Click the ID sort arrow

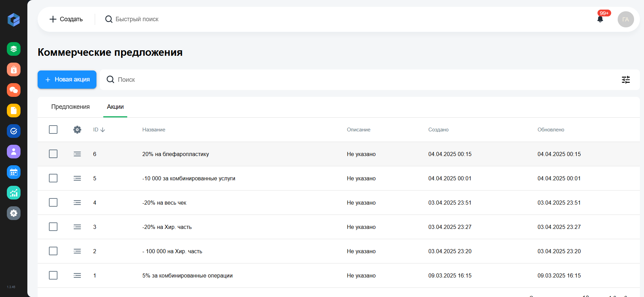103,130
